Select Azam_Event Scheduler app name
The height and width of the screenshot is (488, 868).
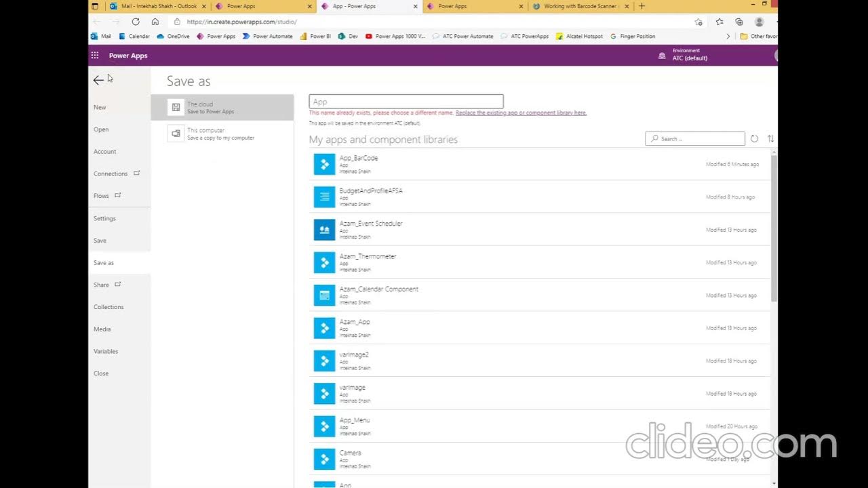(x=371, y=224)
